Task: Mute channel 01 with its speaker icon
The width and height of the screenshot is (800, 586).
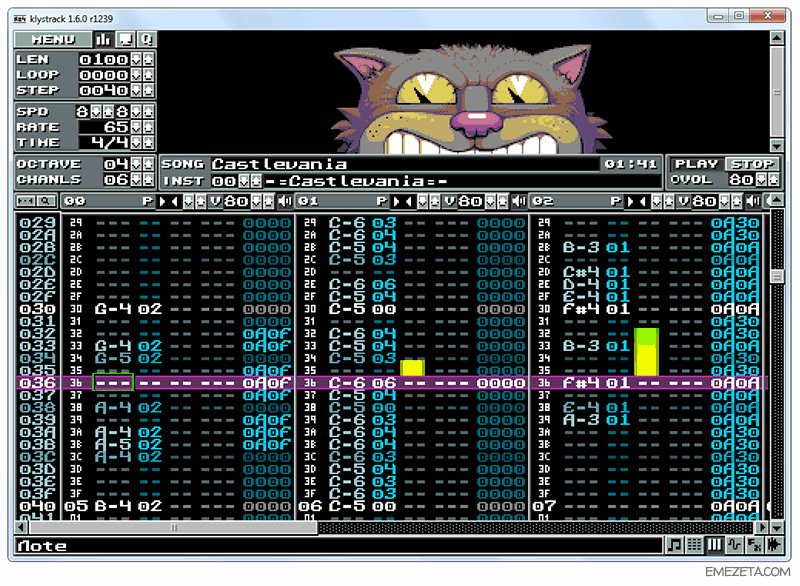Action: [x=519, y=201]
